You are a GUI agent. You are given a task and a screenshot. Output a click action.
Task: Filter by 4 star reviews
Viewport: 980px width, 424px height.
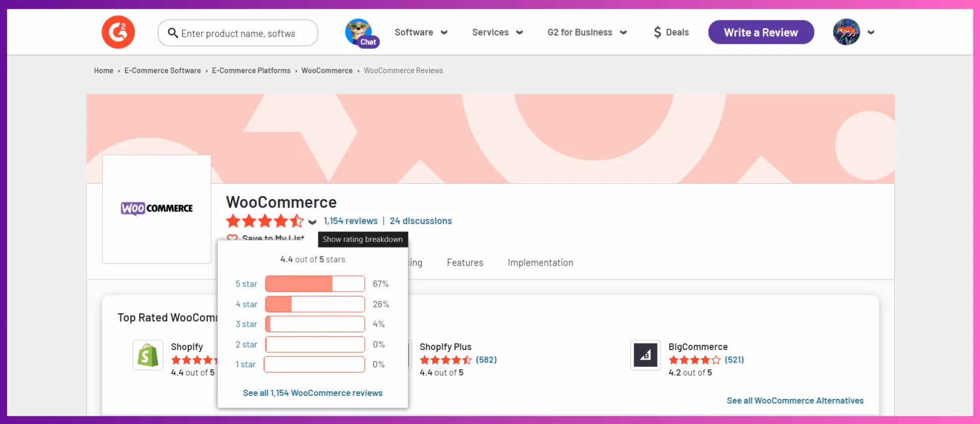pyautogui.click(x=247, y=304)
